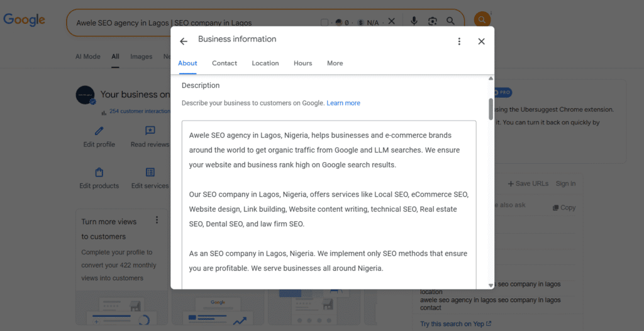The image size is (644, 331).
Task: Click the card thumbnail under Turn more views
Action: [x=121, y=308]
